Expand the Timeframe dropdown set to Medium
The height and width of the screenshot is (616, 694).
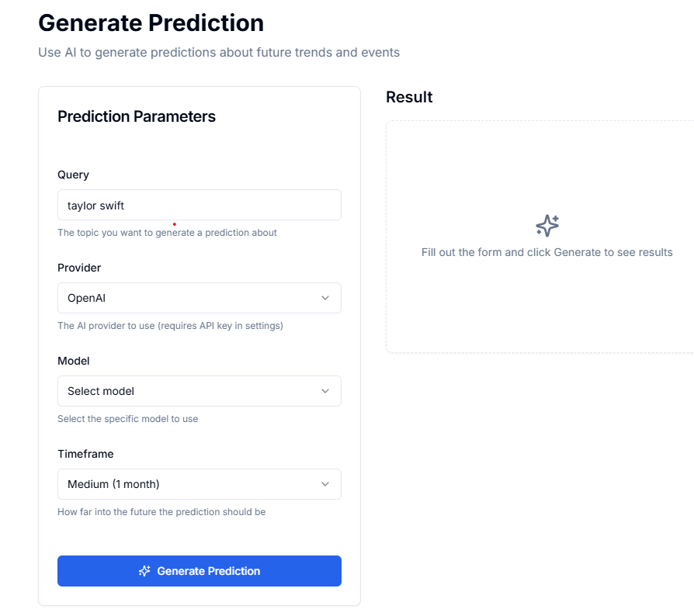pos(199,484)
